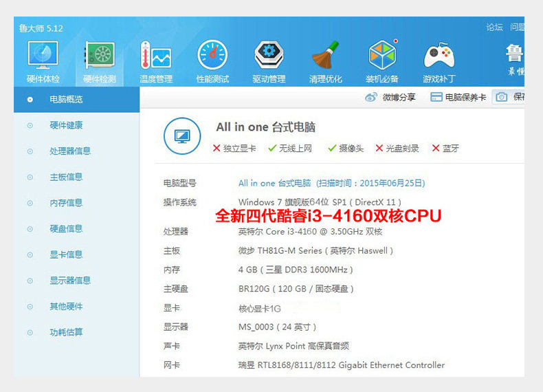The image size is (543, 392).
Task: Click the camera screenshot icon
Action: click(502, 97)
